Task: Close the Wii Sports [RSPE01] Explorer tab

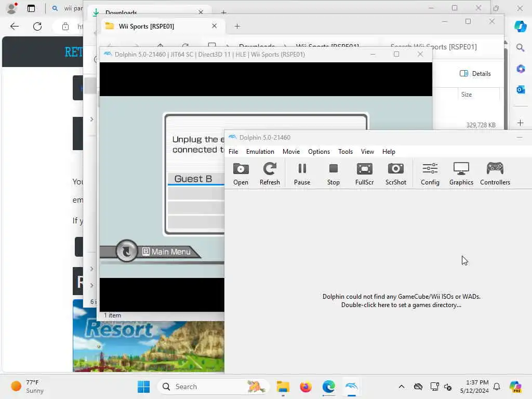Action: (214, 26)
